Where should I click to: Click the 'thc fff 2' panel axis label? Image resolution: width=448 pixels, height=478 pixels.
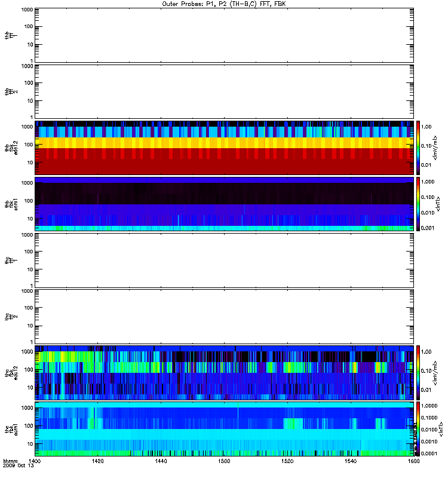point(11,317)
